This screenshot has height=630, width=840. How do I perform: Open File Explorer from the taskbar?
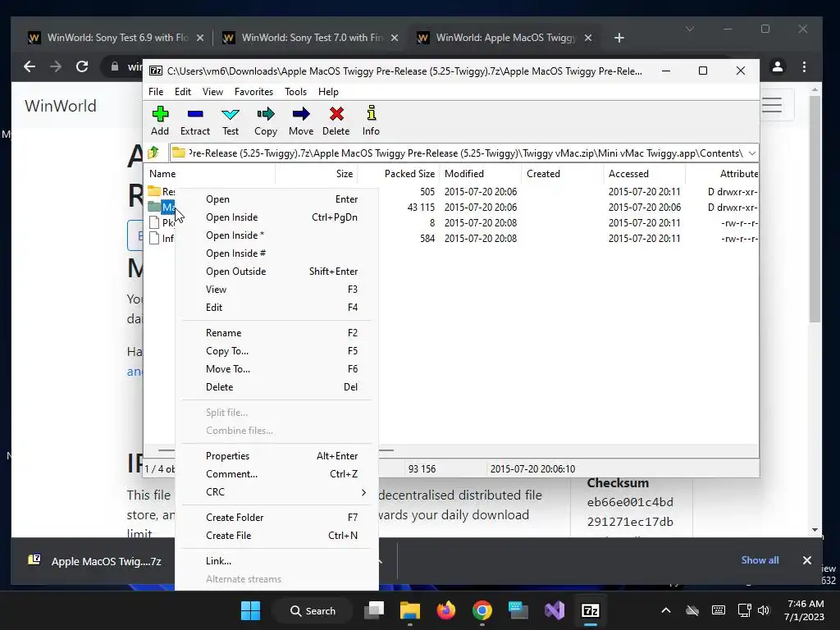pos(410,610)
